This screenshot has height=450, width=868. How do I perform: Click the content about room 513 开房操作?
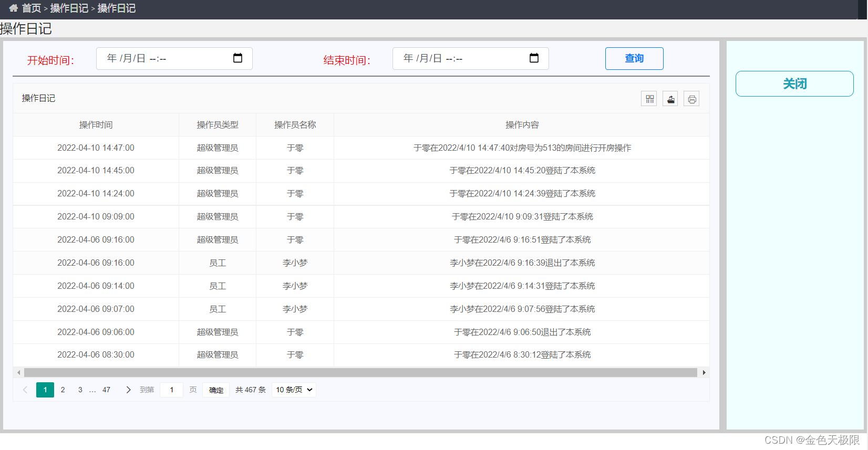[x=522, y=148]
